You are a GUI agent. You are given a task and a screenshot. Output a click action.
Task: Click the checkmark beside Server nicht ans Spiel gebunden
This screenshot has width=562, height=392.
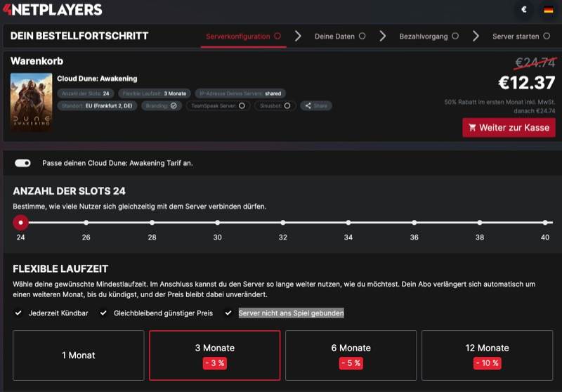click(x=228, y=313)
